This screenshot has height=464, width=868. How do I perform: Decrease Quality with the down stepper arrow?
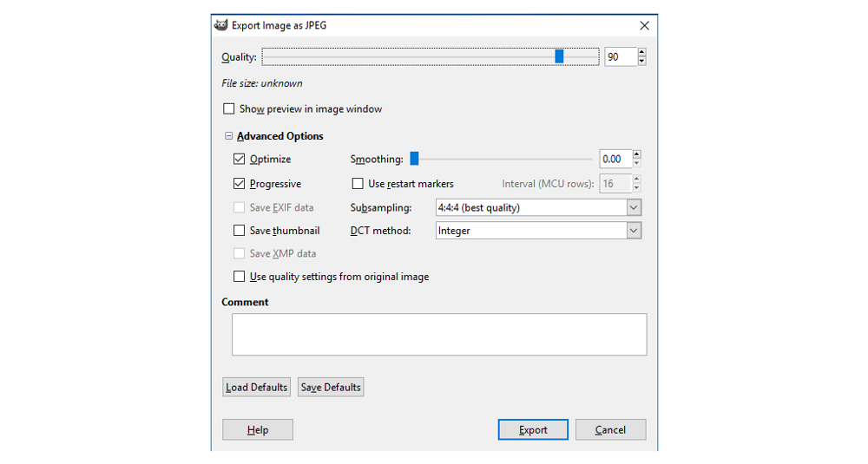point(641,62)
